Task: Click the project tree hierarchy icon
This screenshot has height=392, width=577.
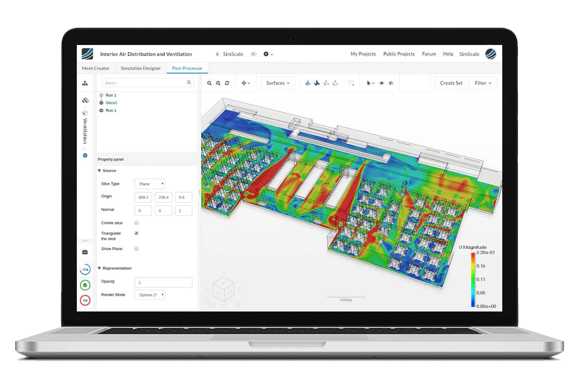Action: coord(85,83)
